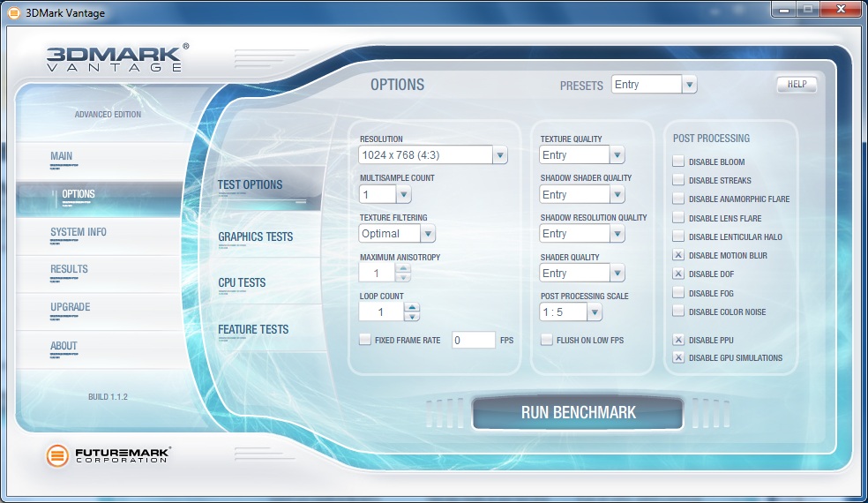The height and width of the screenshot is (503, 868).
Task: Click the FPS value input field
Action: [x=474, y=340]
